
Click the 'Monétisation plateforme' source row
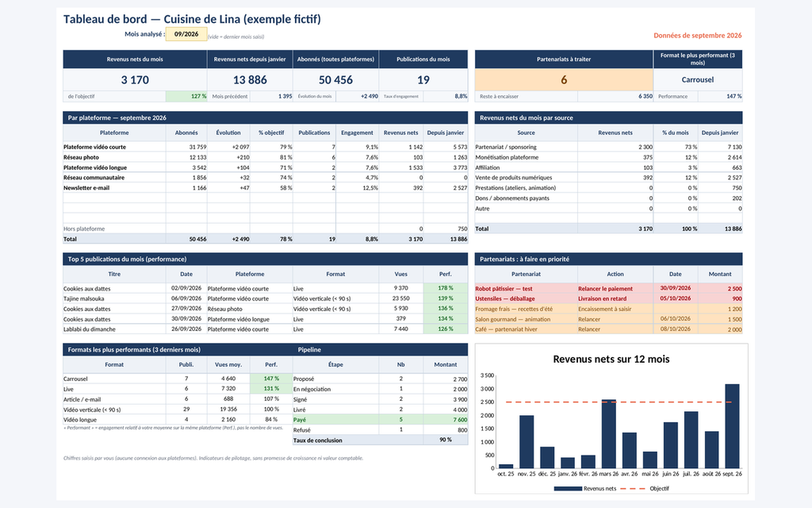pos(608,157)
